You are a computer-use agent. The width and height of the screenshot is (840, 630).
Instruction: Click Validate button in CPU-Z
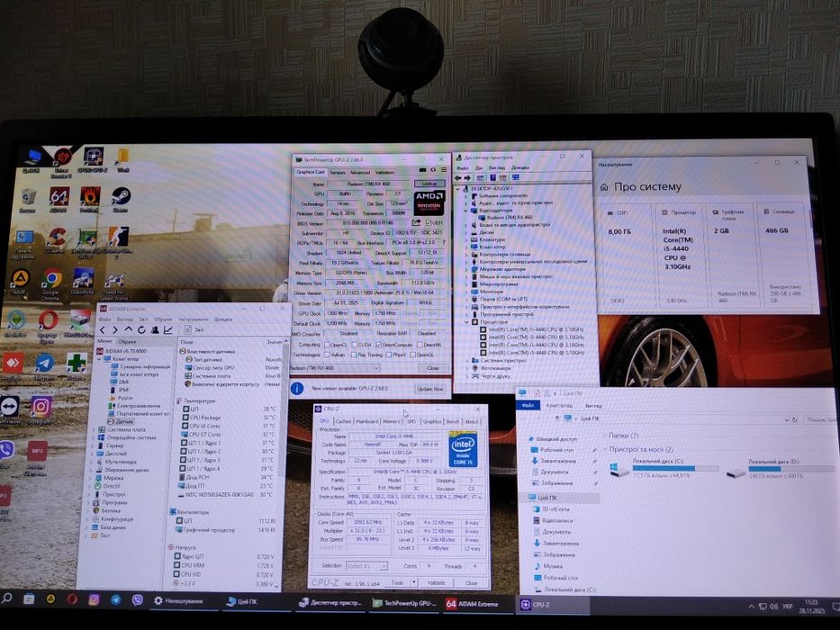click(x=436, y=582)
